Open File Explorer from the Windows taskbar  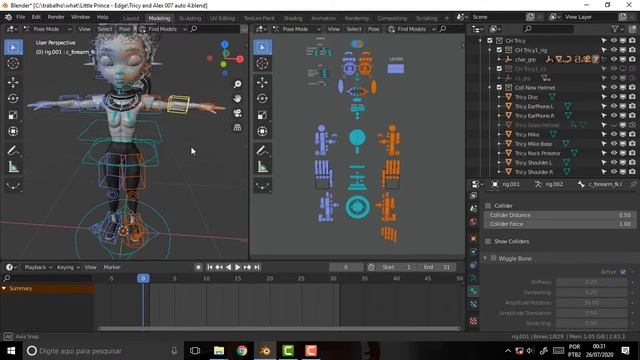[x=219, y=351]
